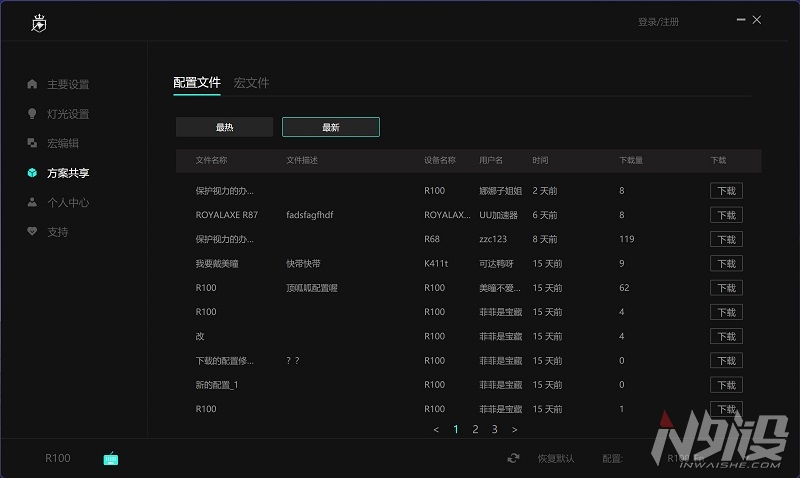The image size is (800, 478).
Task: Download the 改 profile
Action: (x=727, y=336)
